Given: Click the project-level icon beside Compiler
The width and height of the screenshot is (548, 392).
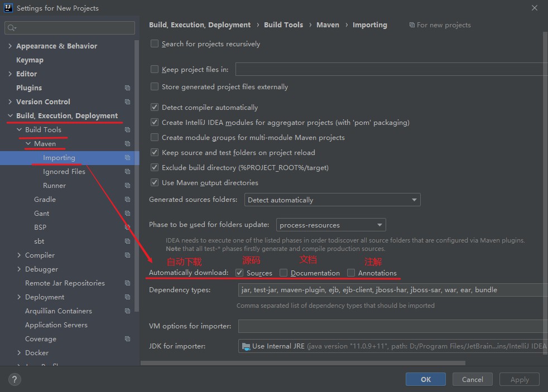Looking at the screenshot, I should point(128,255).
